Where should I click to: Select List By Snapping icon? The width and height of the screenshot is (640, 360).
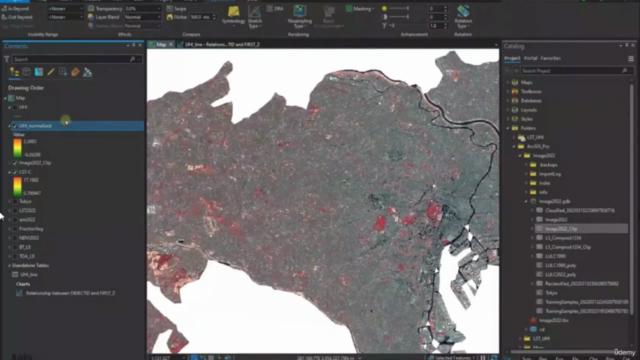tap(63, 72)
